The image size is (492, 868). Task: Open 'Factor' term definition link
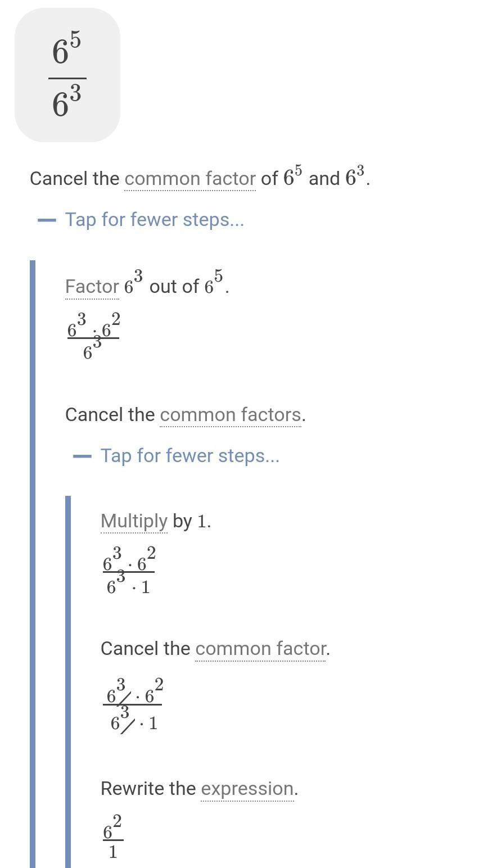click(92, 287)
